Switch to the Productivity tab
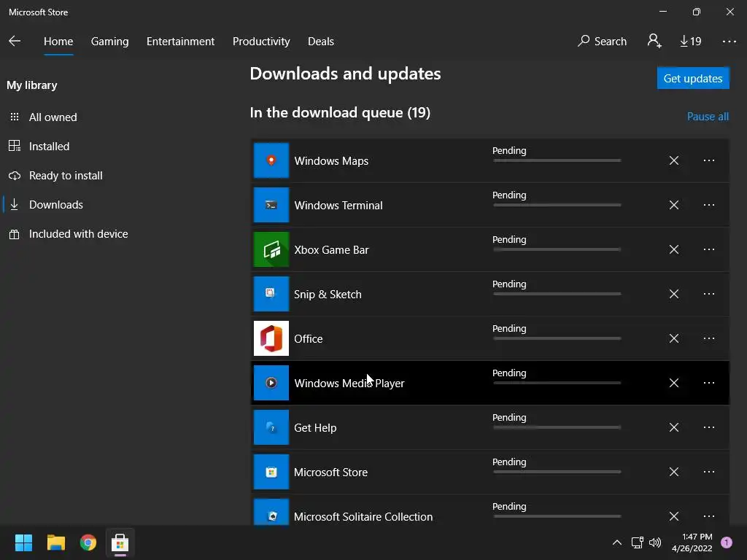This screenshot has width=747, height=560. (x=261, y=42)
